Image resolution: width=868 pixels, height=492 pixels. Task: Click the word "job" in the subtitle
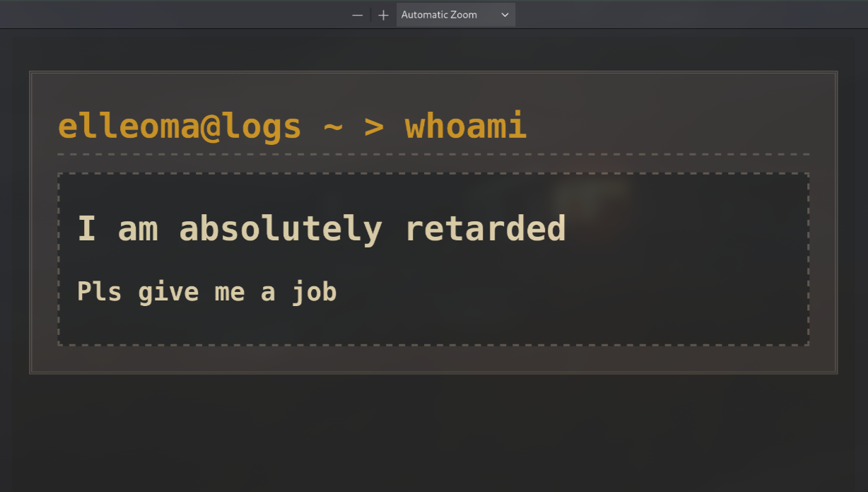coord(315,292)
